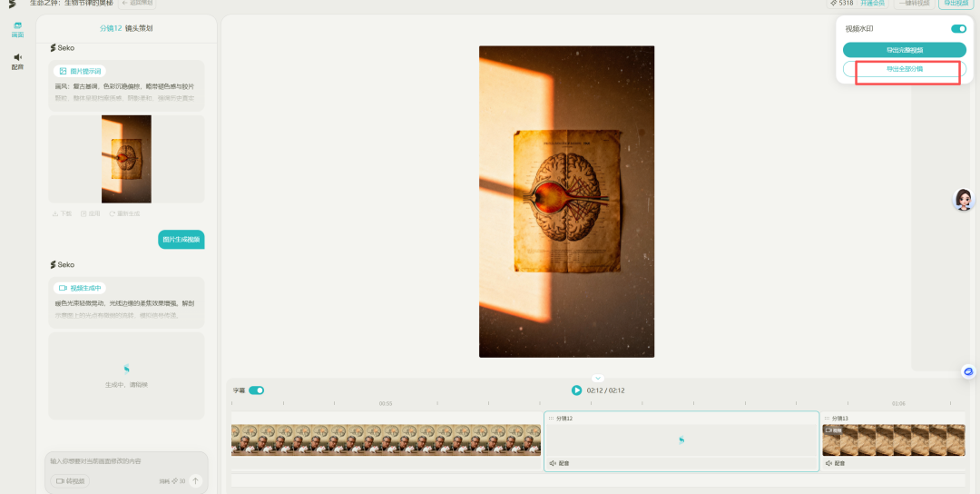Click the 视频生成中 status tag

click(81, 288)
